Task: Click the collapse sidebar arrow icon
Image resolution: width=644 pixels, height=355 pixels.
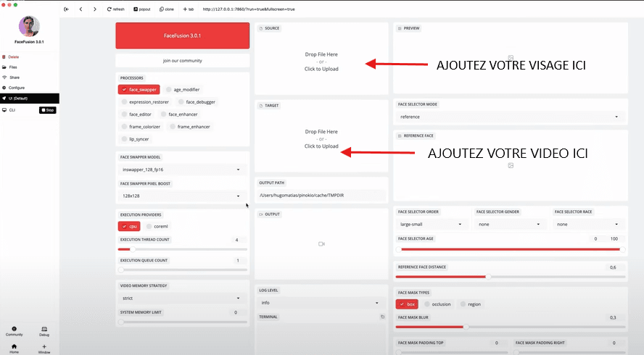Action: click(66, 9)
